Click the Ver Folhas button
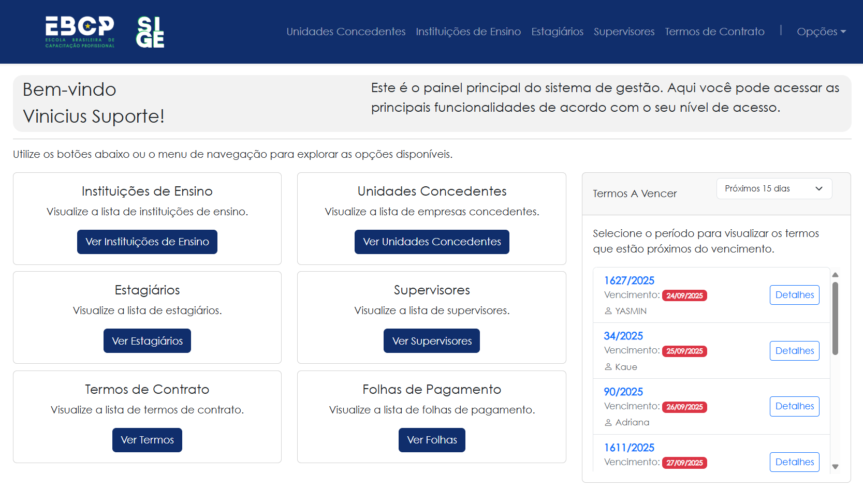This screenshot has width=863, height=504. point(432,440)
